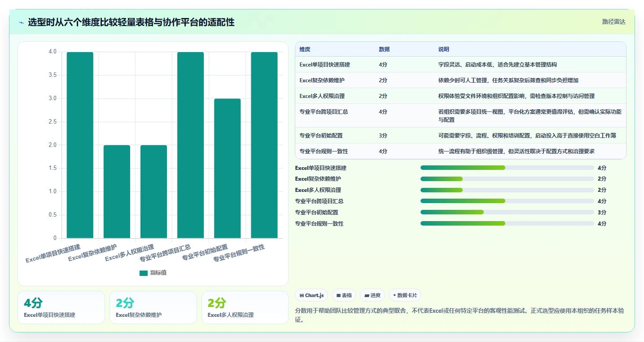The image size is (644, 342).
Task: Open the 2分 Excel多人权限治理 card
Action: [245, 307]
